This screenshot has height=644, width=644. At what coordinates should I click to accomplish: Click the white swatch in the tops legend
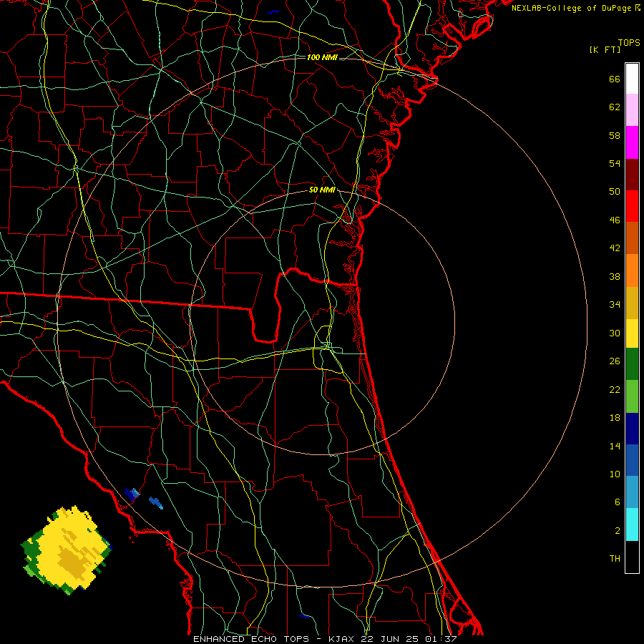[x=632, y=79]
